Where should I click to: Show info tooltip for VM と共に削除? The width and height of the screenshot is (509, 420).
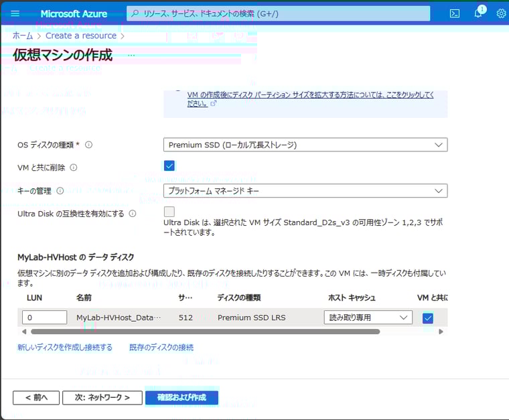[74, 168]
